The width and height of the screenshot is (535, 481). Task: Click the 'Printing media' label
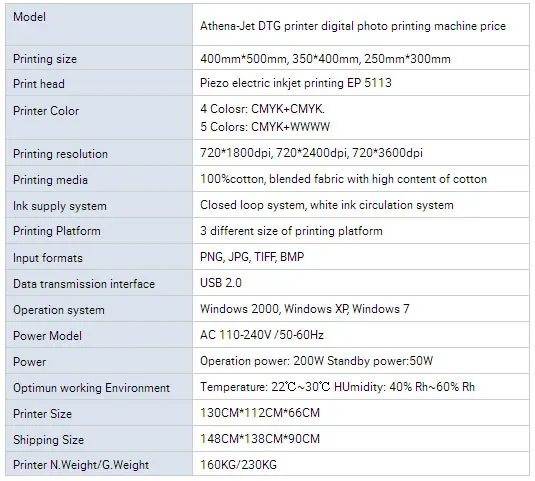50,180
